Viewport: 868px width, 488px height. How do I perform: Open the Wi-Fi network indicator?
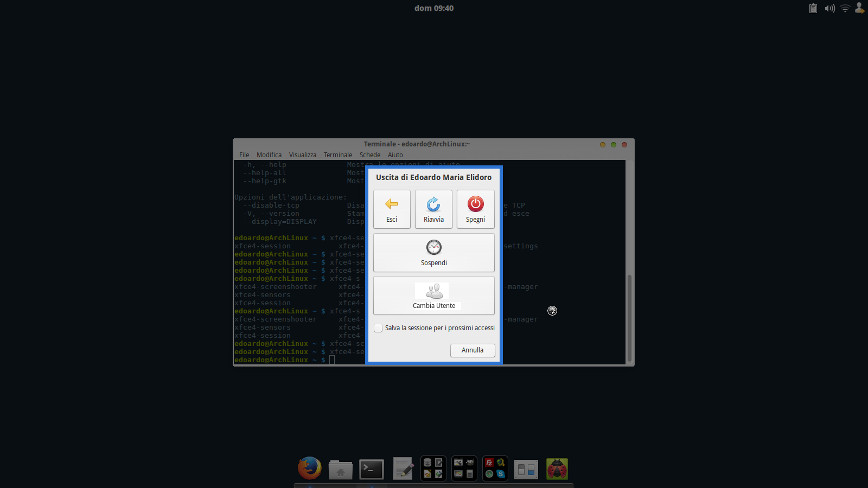point(845,8)
